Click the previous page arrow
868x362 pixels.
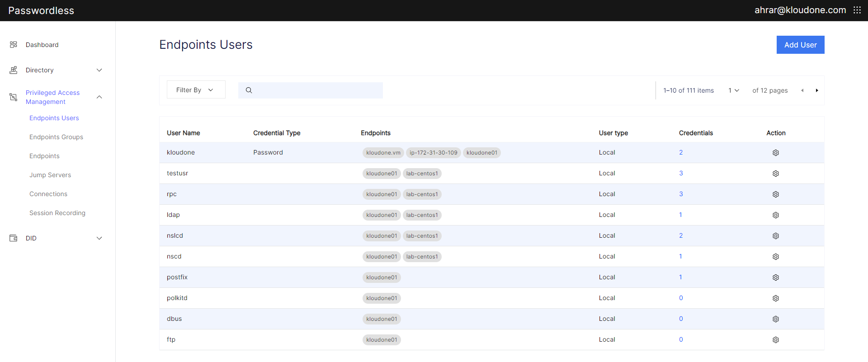[802, 90]
